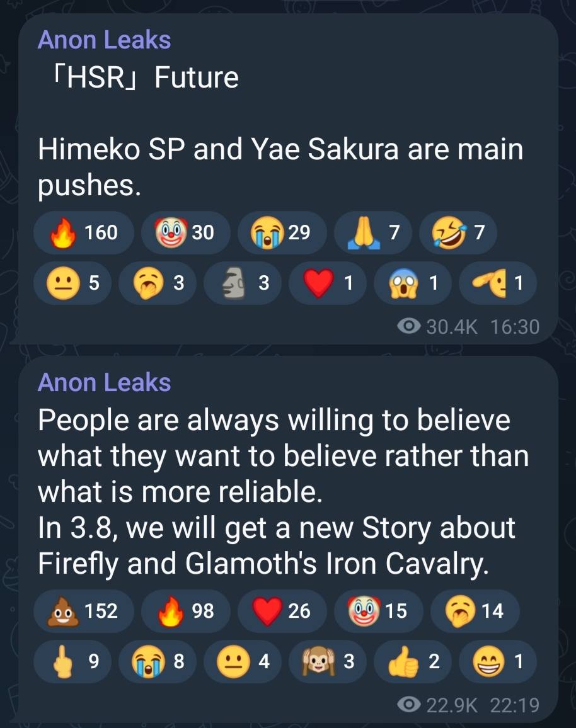Tap the fire reaction showing 98
576x728 pixels.
[x=185, y=611]
